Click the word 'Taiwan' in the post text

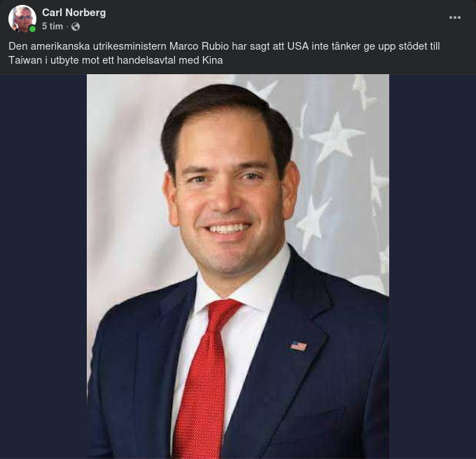pyautogui.click(x=25, y=60)
